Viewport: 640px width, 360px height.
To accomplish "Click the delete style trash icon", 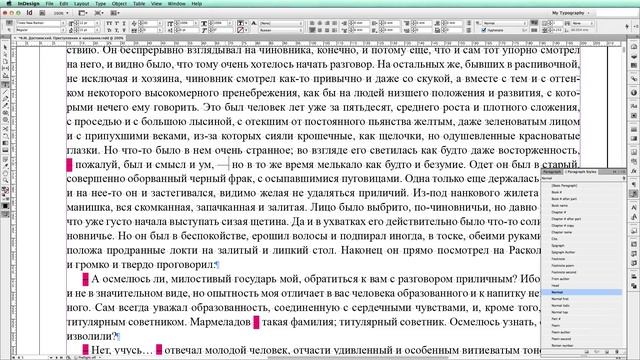I will (x=617, y=351).
